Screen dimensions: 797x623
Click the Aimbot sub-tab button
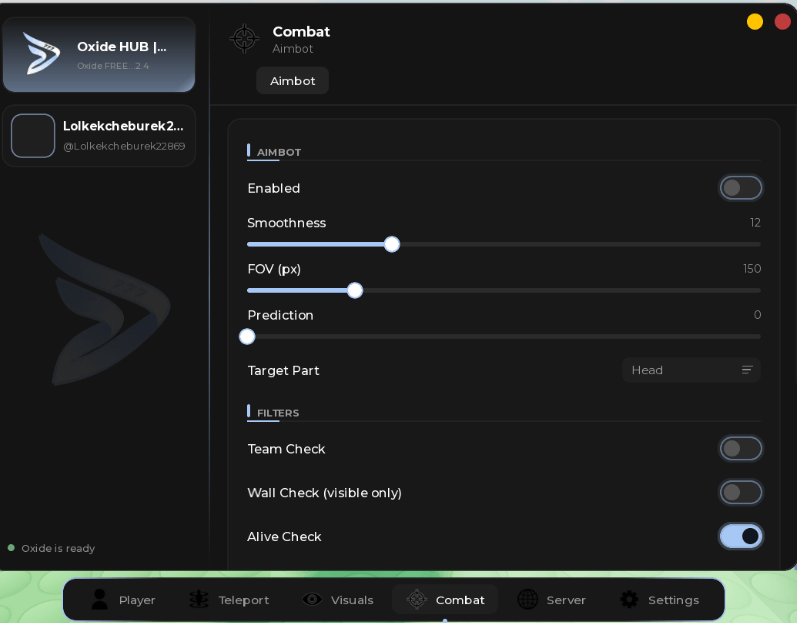(x=292, y=81)
